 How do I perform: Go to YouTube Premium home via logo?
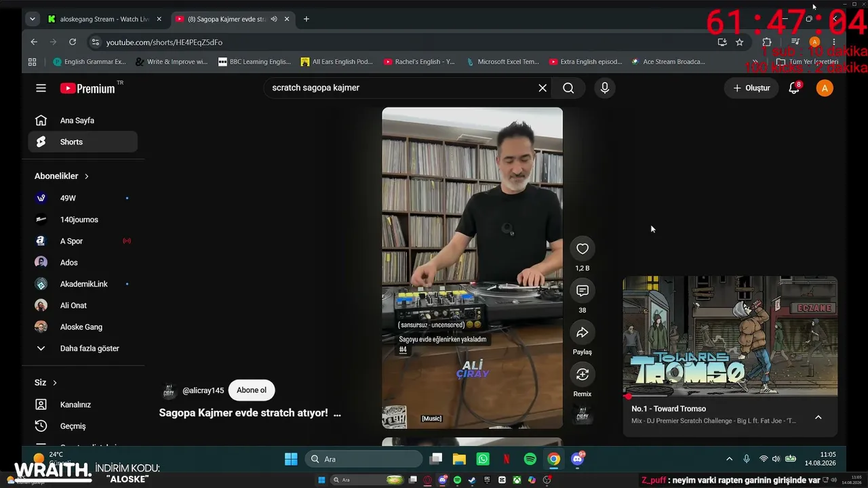(87, 88)
